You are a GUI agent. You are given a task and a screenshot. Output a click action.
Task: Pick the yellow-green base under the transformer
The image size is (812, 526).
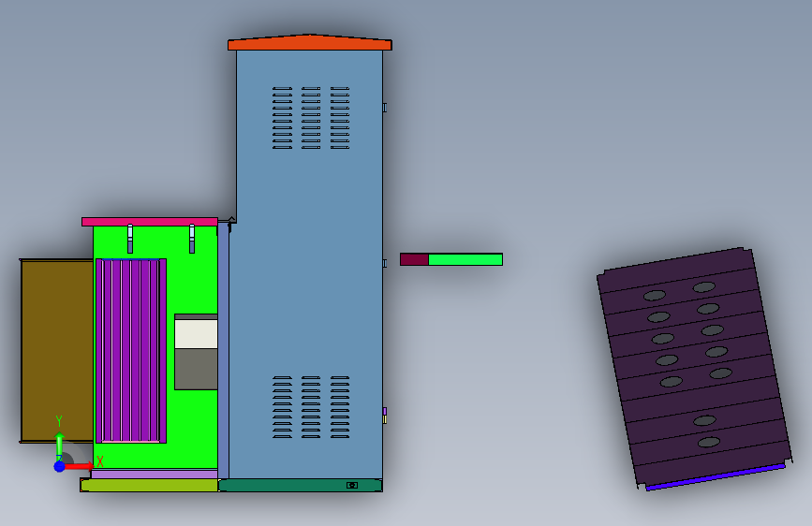149,485
